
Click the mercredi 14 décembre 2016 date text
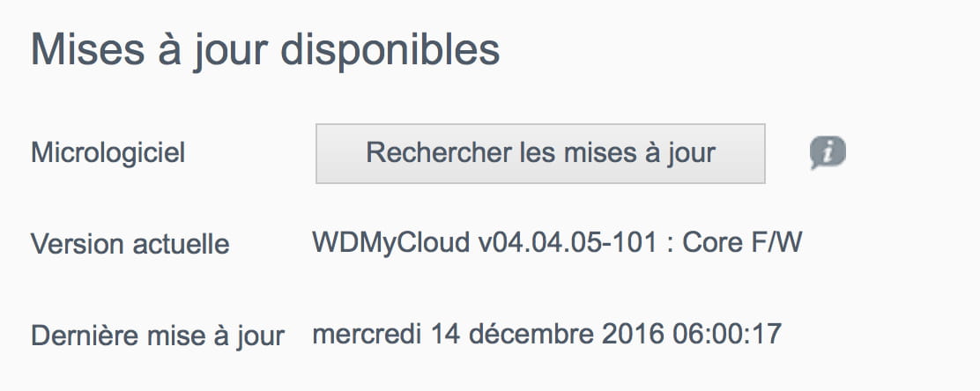coord(487,334)
